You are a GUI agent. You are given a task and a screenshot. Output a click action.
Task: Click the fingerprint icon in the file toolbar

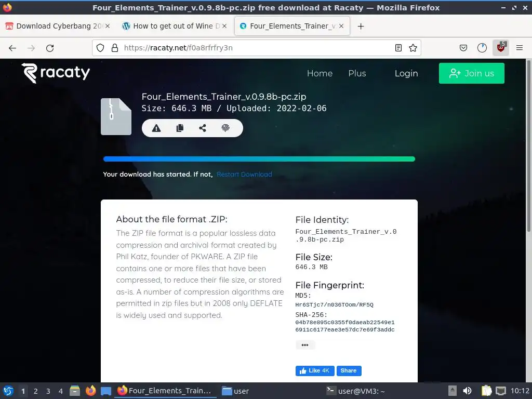225,128
